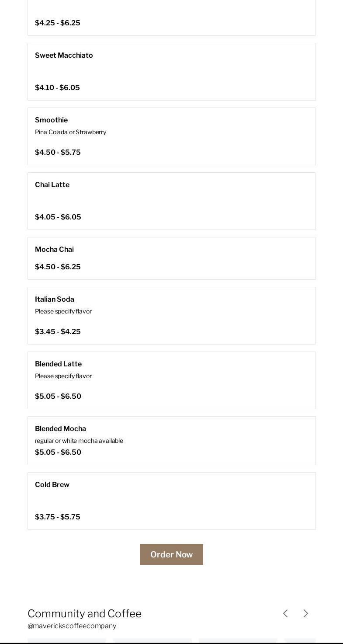Click the Smoothie price $4.50 - $5.75

click(x=58, y=152)
